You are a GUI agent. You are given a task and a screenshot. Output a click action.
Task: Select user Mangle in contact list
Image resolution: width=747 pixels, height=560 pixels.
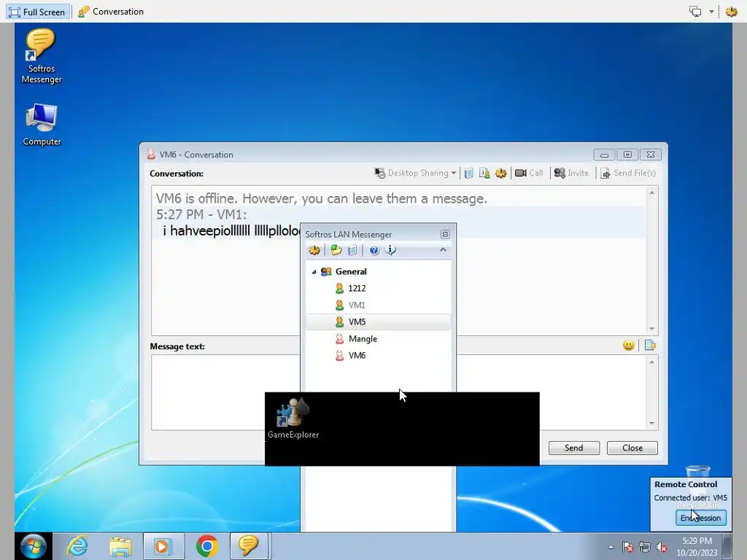[x=363, y=338]
